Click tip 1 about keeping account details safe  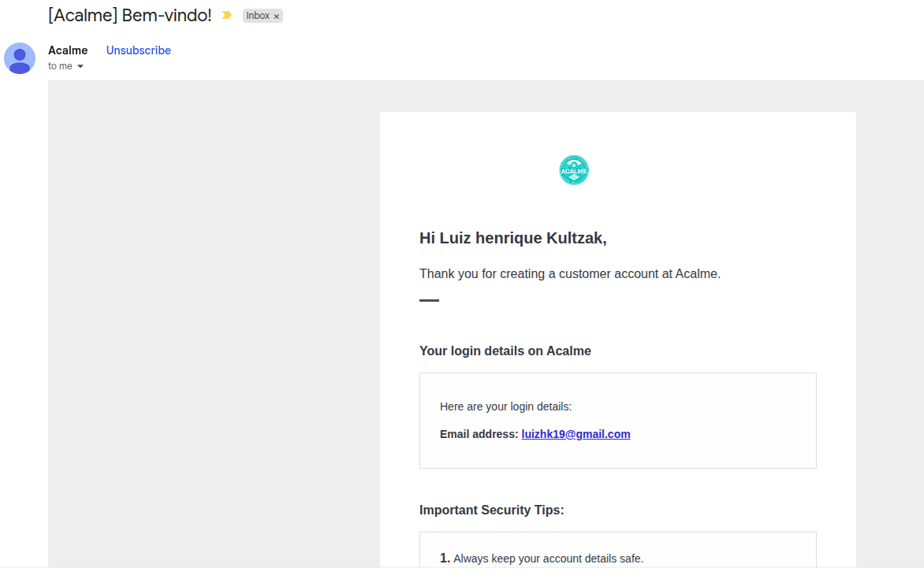tap(542, 559)
